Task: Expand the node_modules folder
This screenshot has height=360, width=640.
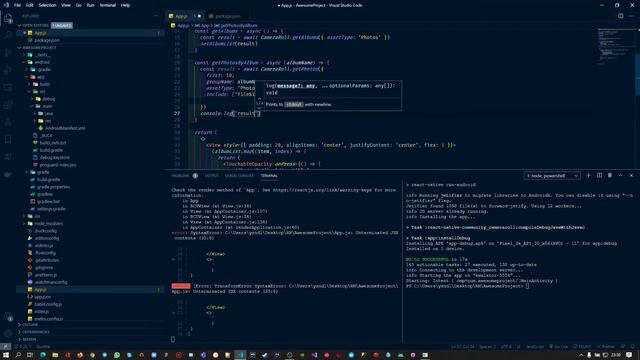Action: coord(44,223)
